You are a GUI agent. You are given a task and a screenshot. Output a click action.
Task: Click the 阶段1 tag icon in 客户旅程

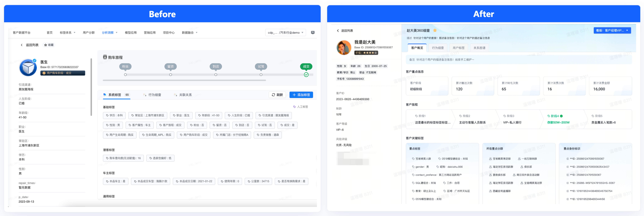click(x=417, y=116)
